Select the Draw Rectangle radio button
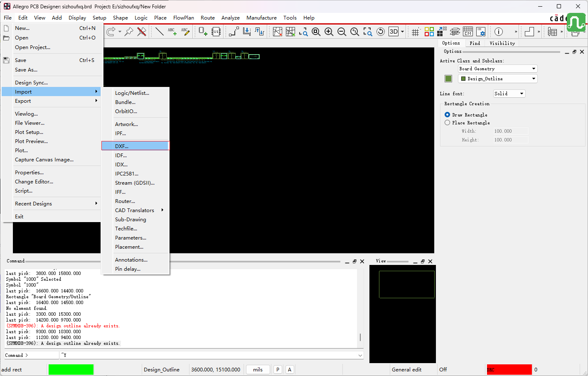The image size is (588, 376). click(448, 115)
